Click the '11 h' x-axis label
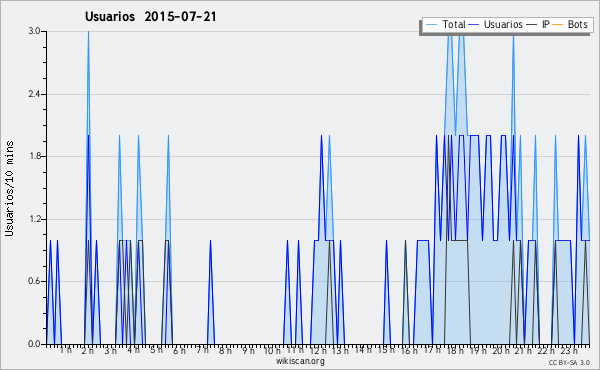Viewport: 600px width, 370px height. [295, 350]
